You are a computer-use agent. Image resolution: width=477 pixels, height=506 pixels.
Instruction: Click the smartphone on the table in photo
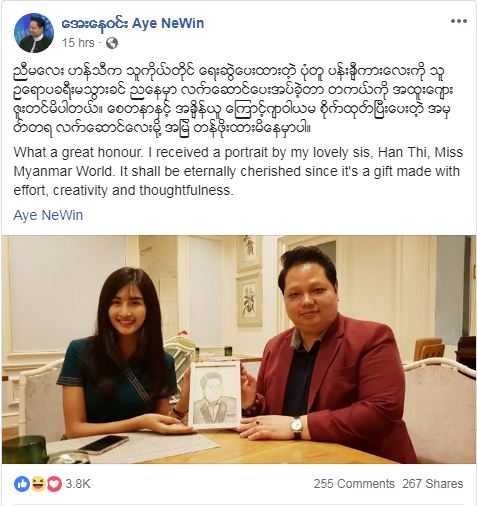(x=103, y=444)
